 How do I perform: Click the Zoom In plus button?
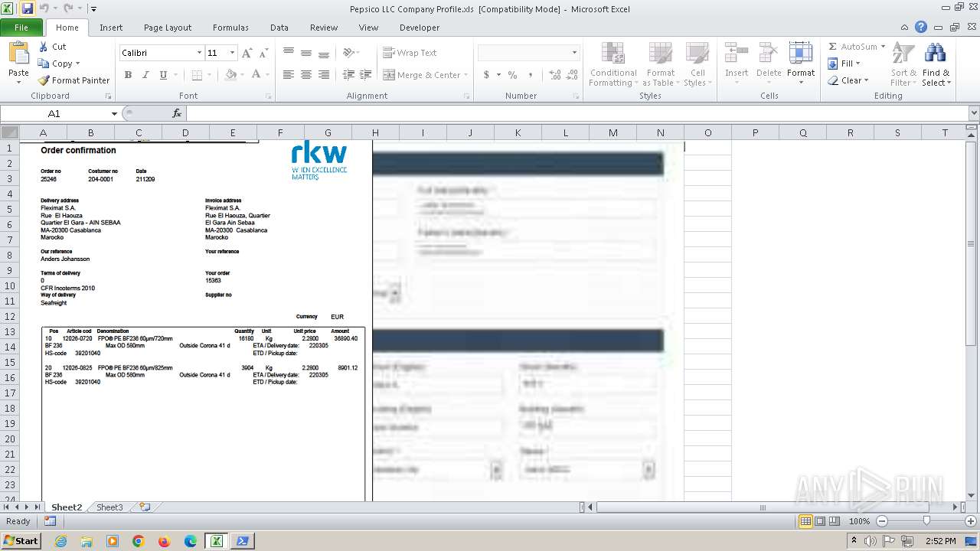pyautogui.click(x=971, y=521)
